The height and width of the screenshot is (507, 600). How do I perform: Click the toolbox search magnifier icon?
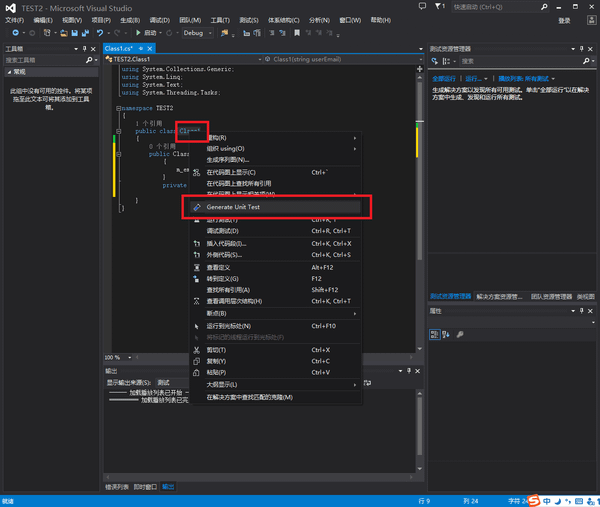(89, 60)
